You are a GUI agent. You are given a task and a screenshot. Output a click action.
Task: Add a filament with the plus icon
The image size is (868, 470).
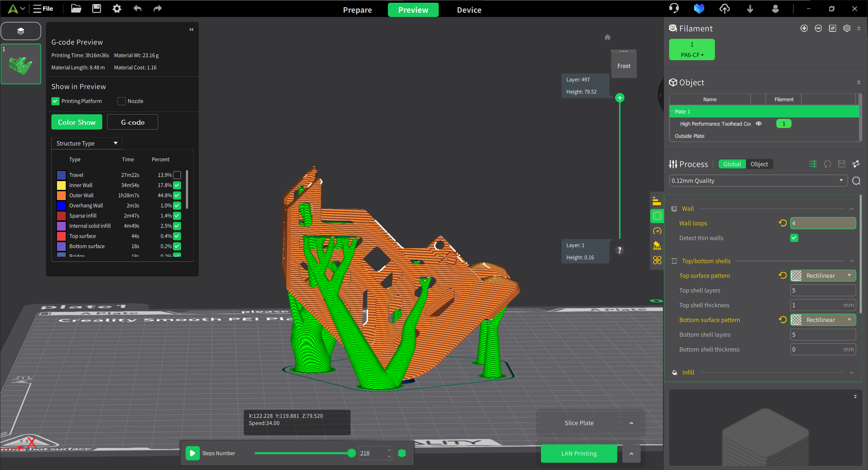tap(804, 28)
